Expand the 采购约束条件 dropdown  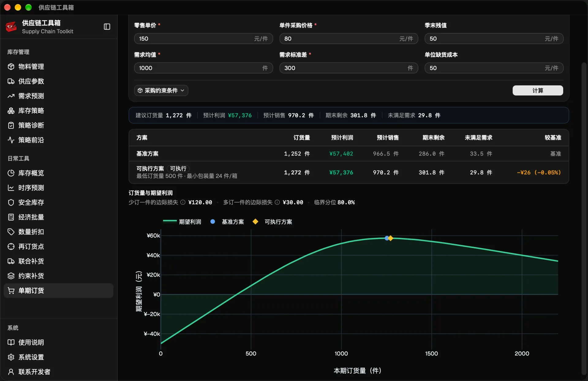[x=161, y=90]
